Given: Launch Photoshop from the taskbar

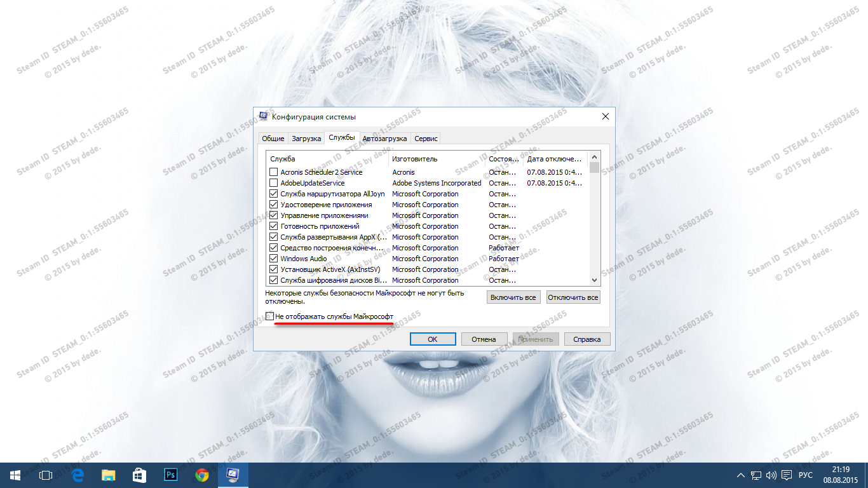Looking at the screenshot, I should 171,475.
